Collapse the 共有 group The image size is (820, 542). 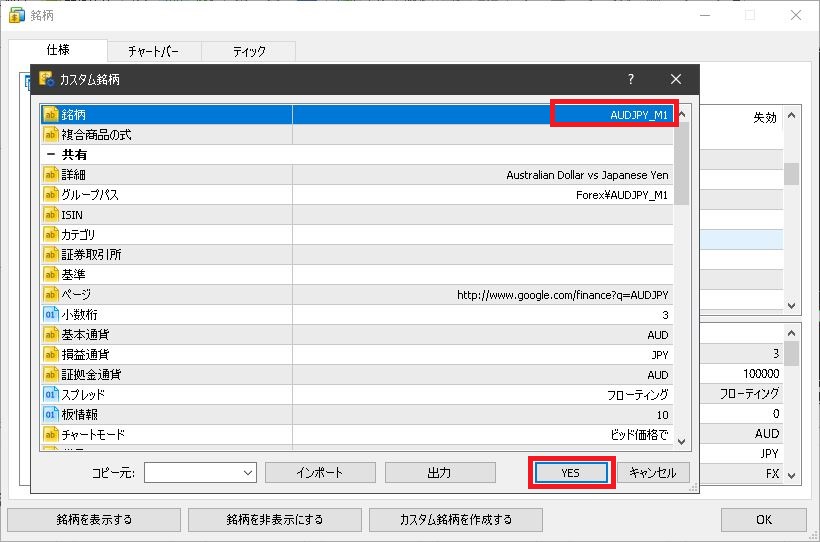pos(51,154)
